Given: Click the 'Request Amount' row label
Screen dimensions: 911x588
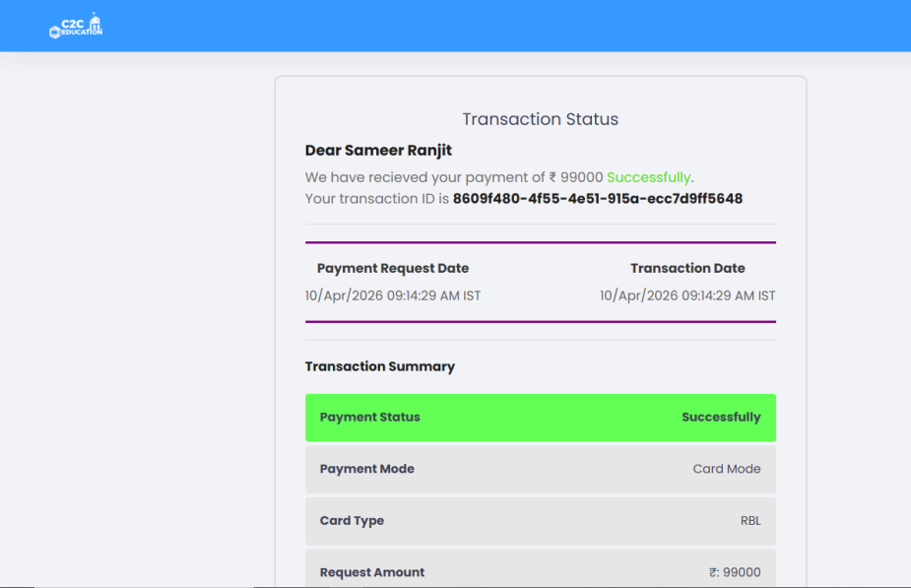Looking at the screenshot, I should point(371,572).
